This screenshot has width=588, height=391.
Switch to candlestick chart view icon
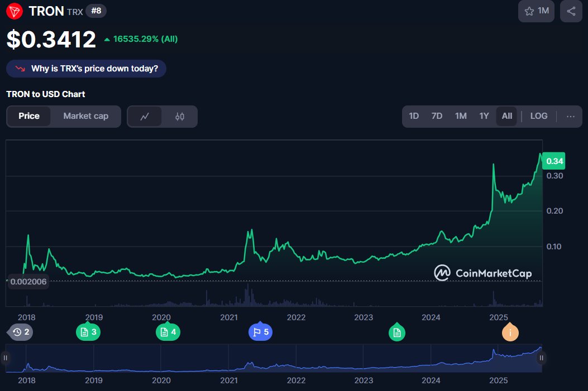pos(180,117)
